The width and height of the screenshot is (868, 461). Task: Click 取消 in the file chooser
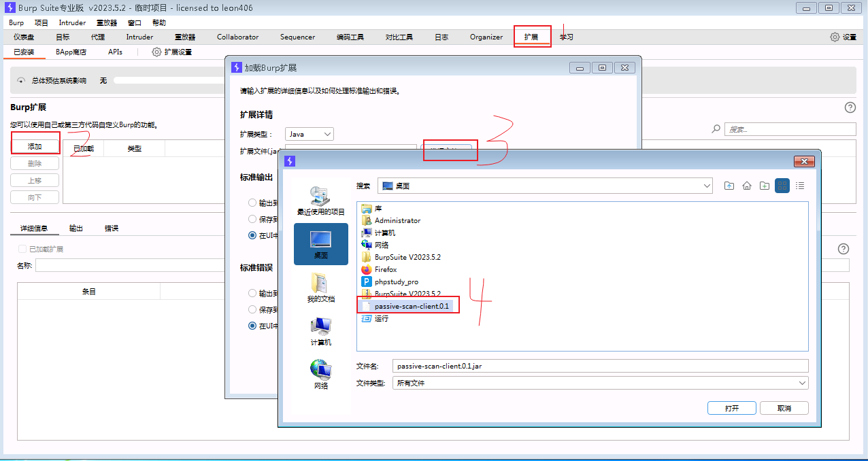click(x=784, y=408)
